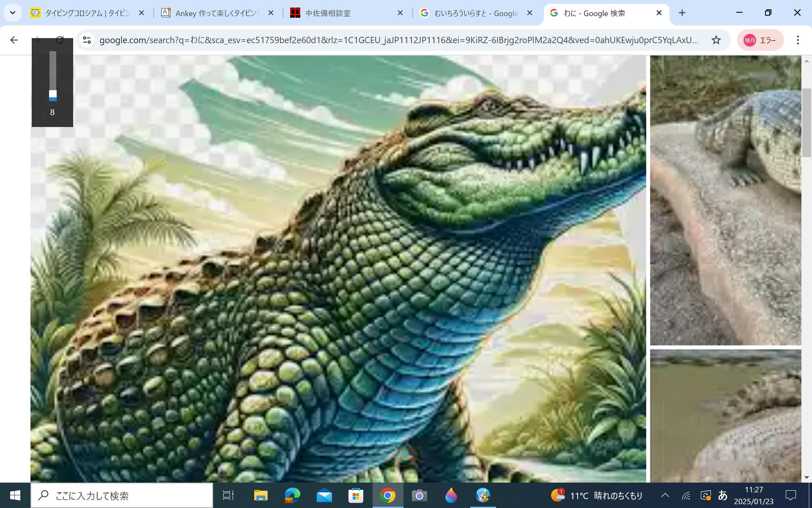Image resolution: width=812 pixels, height=508 pixels.
Task: Open a new tab with plus button
Action: coord(682,13)
